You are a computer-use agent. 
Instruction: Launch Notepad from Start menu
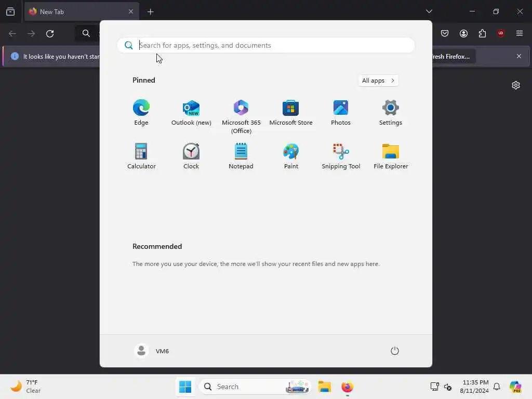click(x=241, y=156)
